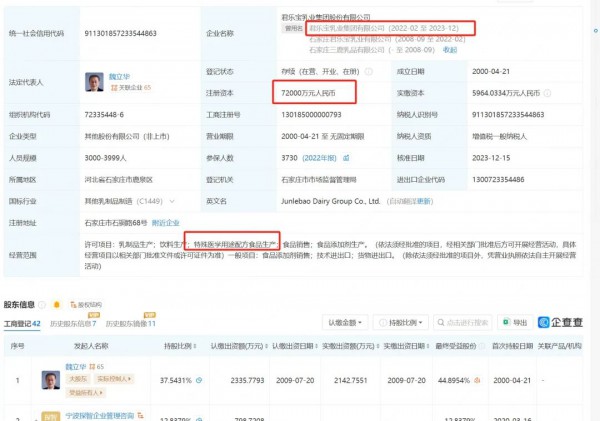Screen dimensions: 600x421
Task: Click the Excel icon on 导出 button
Action: point(506,322)
